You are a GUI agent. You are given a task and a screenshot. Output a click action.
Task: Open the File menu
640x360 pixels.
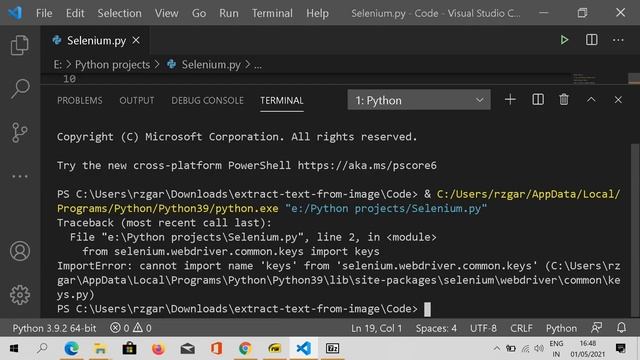pyautogui.click(x=44, y=13)
